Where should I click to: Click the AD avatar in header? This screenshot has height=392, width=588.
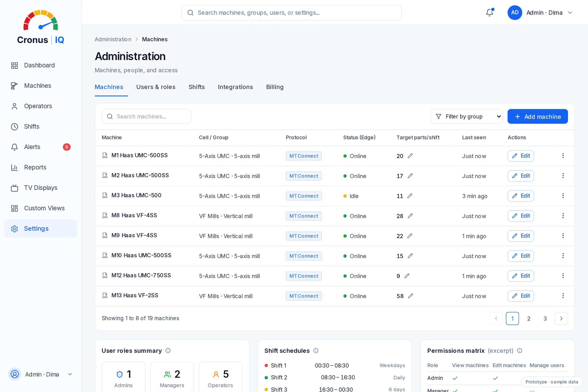point(514,12)
